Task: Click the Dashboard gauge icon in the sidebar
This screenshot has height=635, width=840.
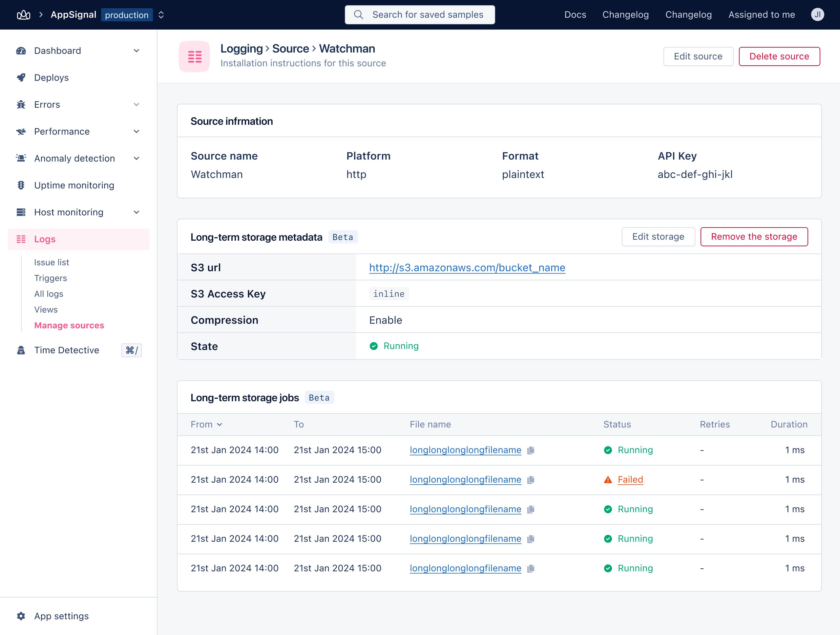Action: coord(21,51)
